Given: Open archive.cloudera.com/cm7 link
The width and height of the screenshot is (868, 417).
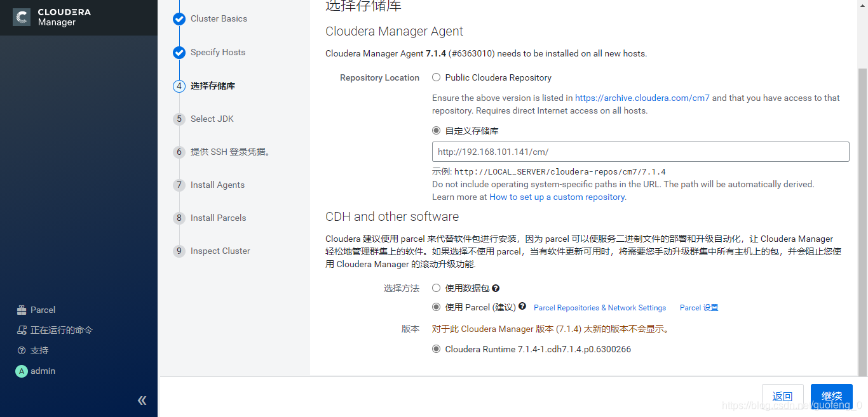Looking at the screenshot, I should pos(642,98).
